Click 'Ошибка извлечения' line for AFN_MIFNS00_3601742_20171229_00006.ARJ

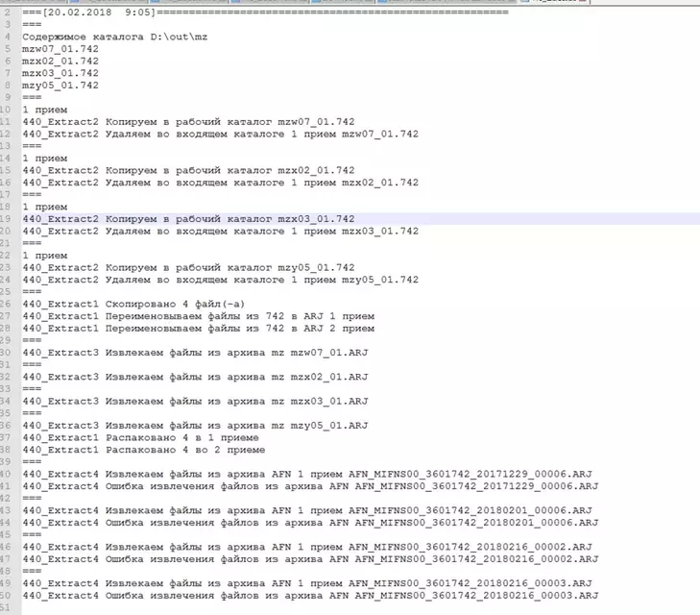tap(310, 486)
